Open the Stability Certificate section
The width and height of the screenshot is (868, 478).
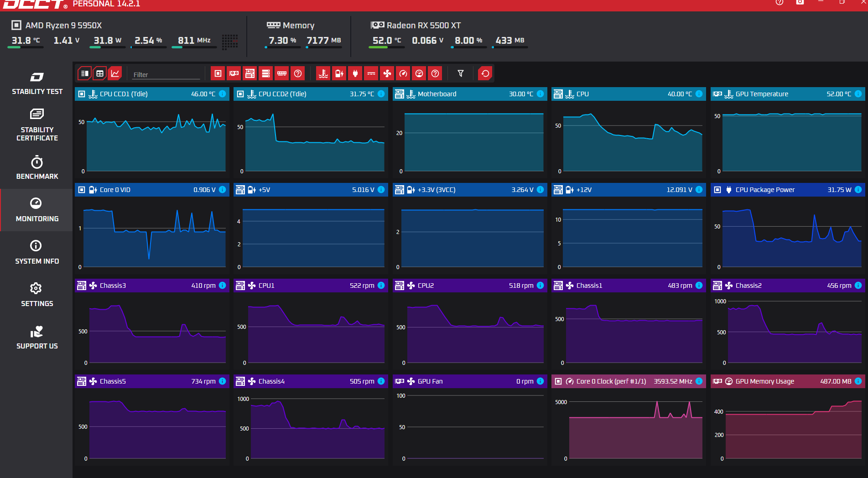pos(37,125)
